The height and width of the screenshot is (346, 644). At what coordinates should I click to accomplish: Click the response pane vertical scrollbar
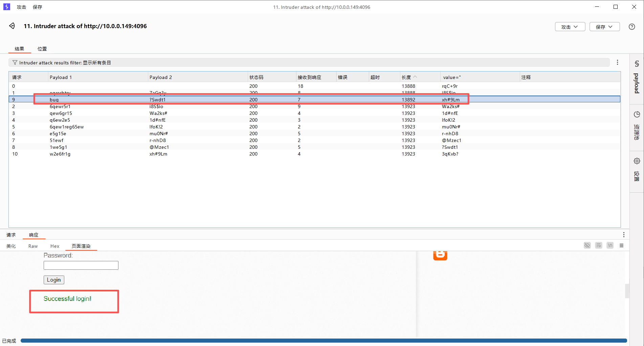coord(627,291)
